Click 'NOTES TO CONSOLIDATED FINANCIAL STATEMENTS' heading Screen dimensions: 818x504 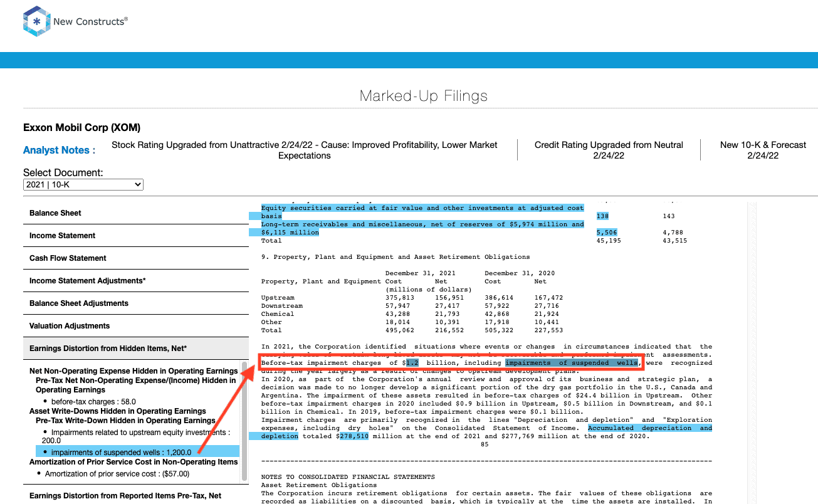click(x=348, y=477)
